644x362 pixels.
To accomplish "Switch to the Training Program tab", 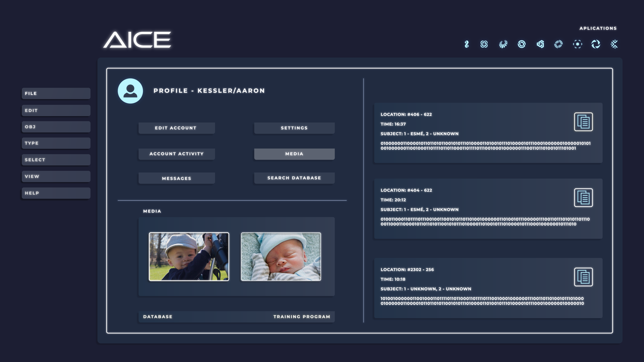I will tap(302, 317).
